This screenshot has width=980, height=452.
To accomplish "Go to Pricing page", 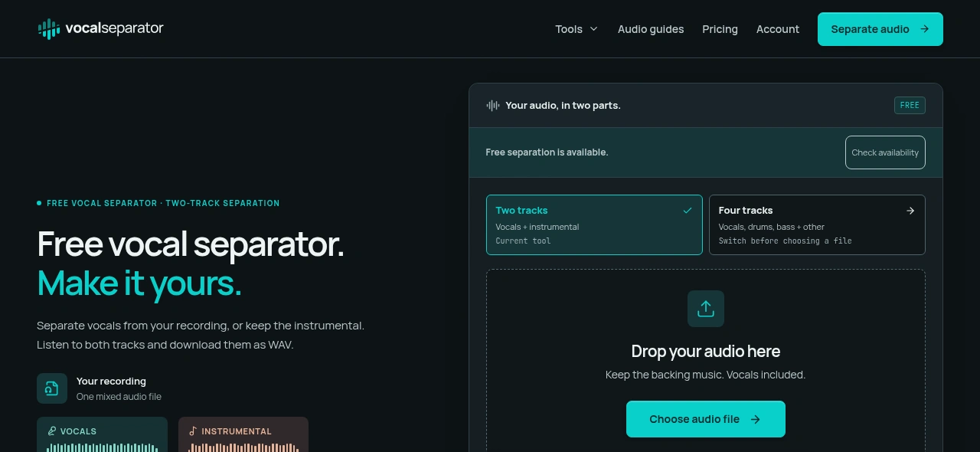I will pyautogui.click(x=720, y=29).
